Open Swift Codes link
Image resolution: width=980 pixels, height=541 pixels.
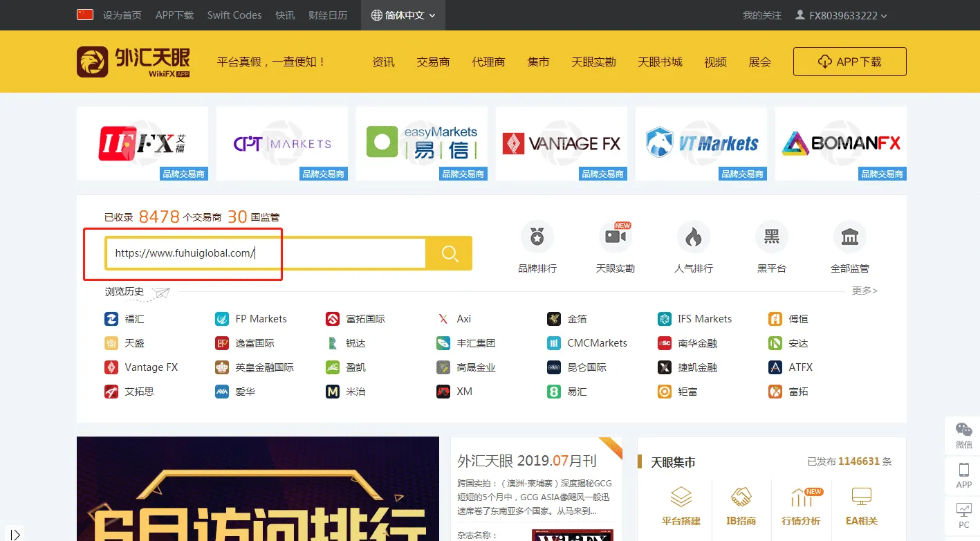pyautogui.click(x=234, y=15)
